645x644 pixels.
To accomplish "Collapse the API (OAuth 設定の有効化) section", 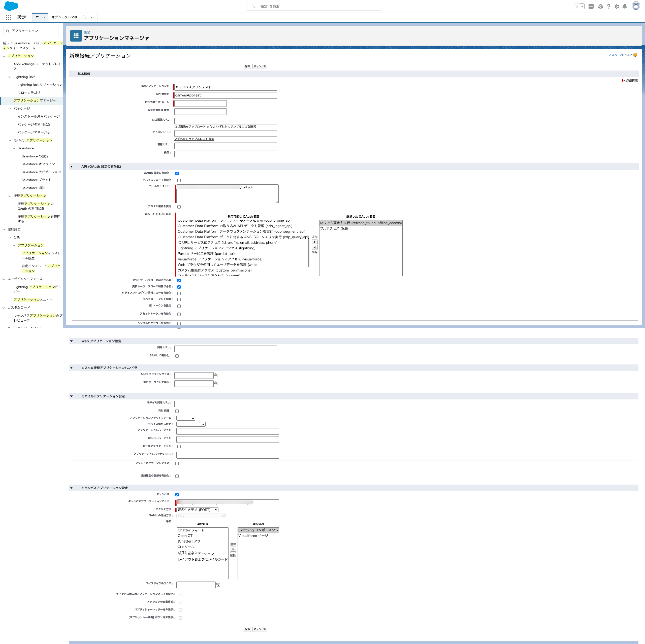I will (x=72, y=166).
